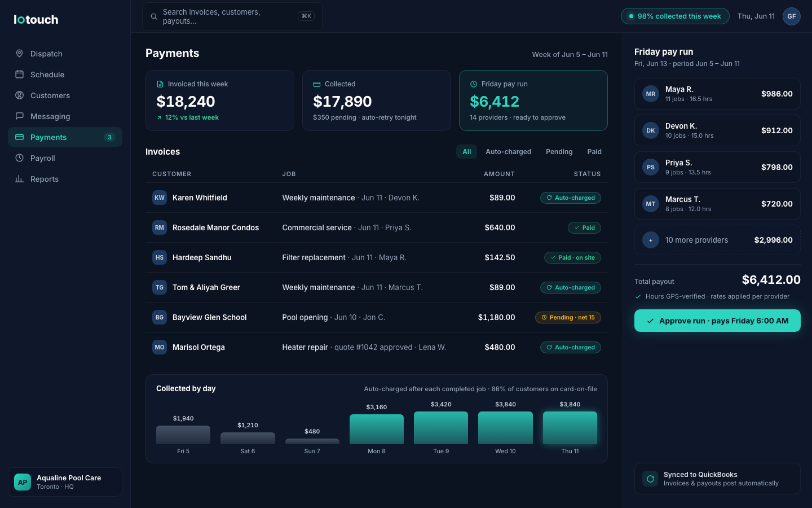Click the clock icon on Friday pay run card
The height and width of the screenshot is (508, 812).
[474, 84]
